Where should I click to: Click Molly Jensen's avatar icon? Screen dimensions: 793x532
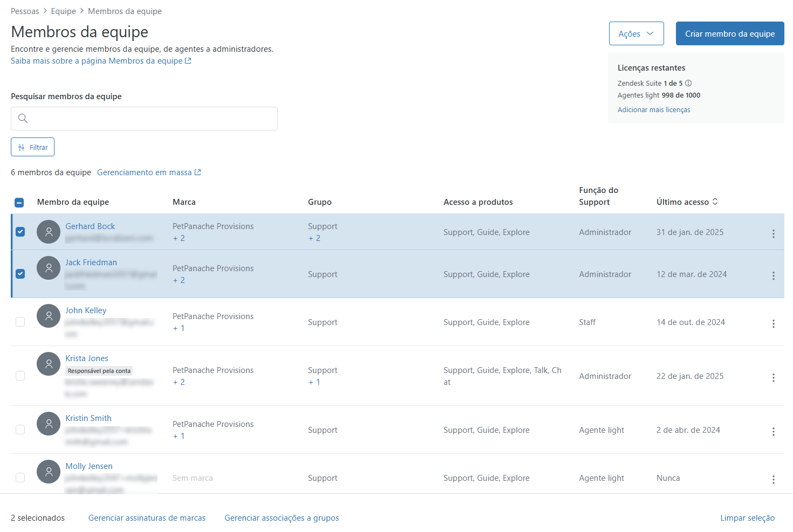(x=49, y=472)
